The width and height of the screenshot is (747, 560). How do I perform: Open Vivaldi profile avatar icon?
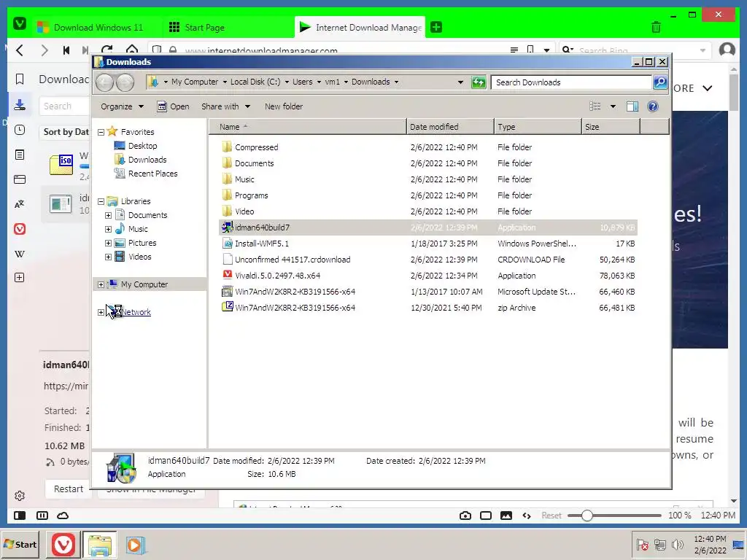pyautogui.click(x=727, y=50)
